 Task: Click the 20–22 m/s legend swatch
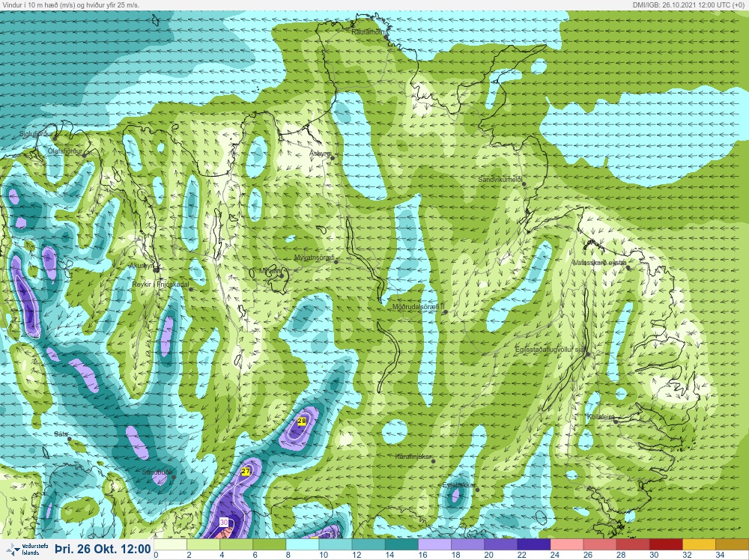500,545
